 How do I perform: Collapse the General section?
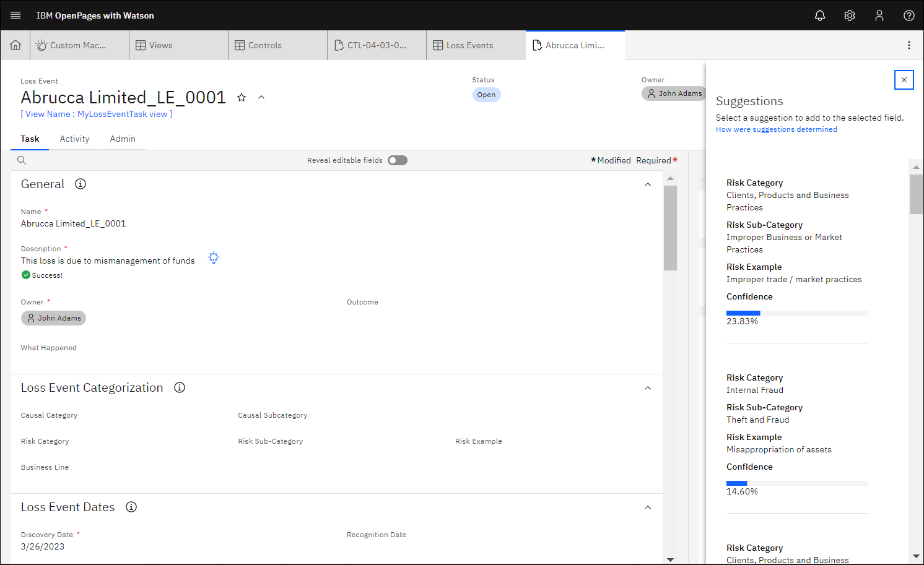click(648, 184)
